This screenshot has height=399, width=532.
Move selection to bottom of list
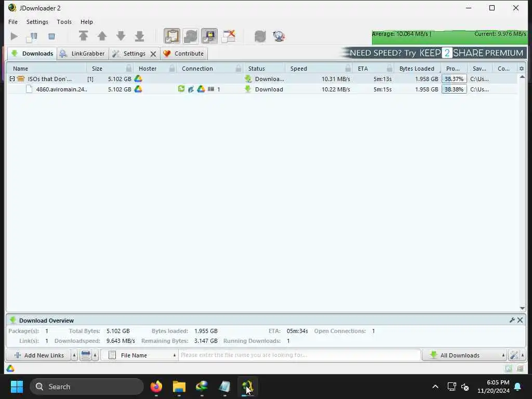pos(139,36)
